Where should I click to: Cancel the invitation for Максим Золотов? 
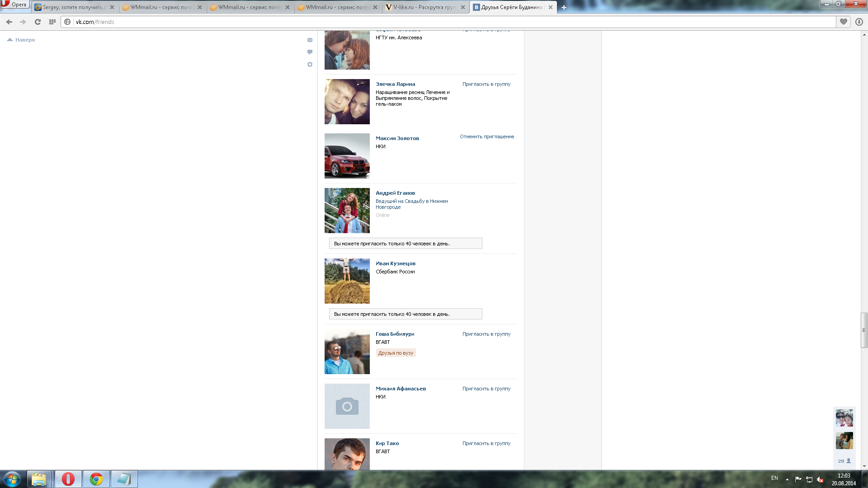point(487,136)
